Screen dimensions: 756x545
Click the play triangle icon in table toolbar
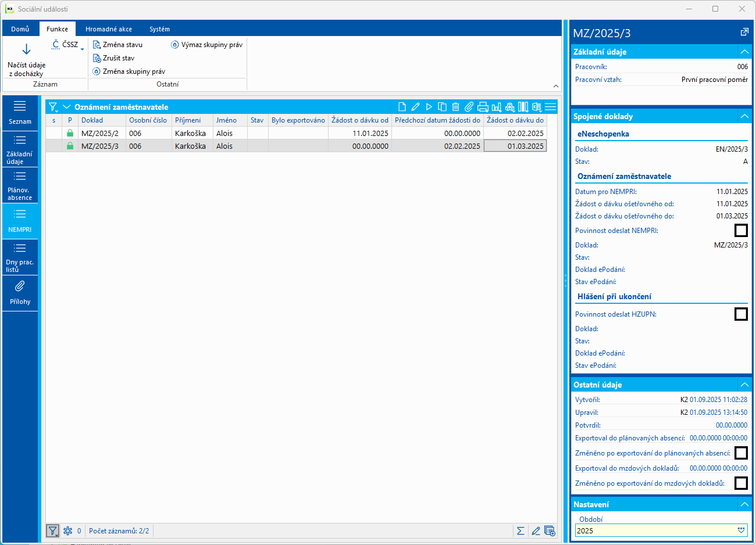point(429,107)
